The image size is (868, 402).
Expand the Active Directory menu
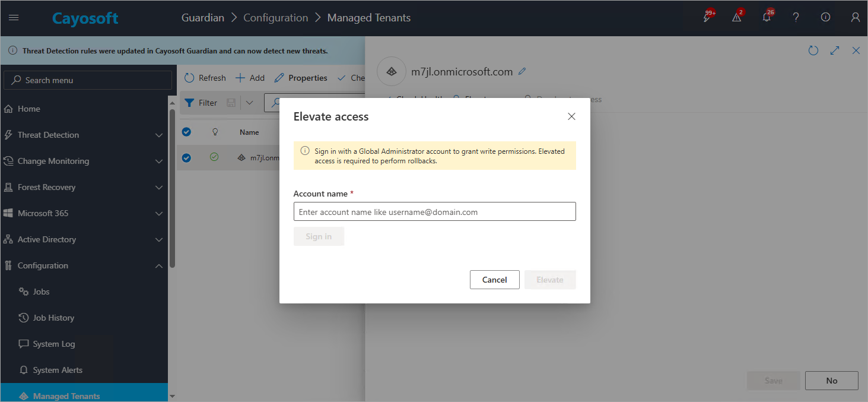pyautogui.click(x=84, y=239)
